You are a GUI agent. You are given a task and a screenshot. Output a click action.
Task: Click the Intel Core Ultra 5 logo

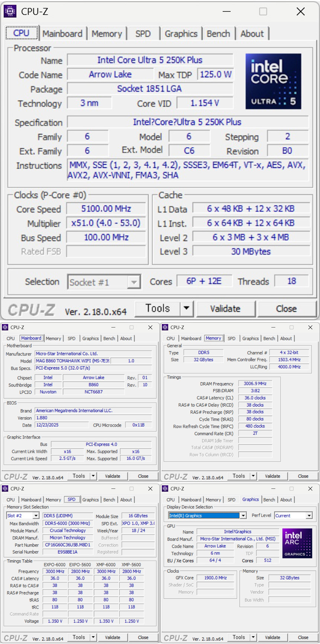273,81
